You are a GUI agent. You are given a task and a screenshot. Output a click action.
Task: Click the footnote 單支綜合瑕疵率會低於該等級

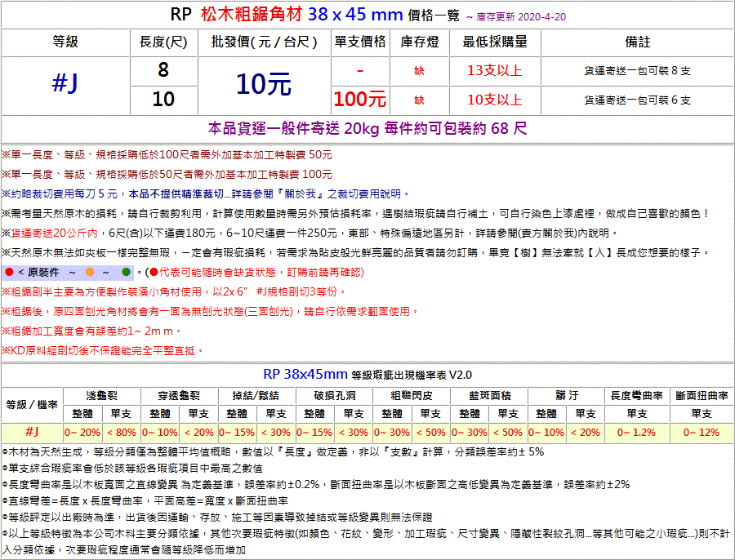pyautogui.click(x=132, y=469)
